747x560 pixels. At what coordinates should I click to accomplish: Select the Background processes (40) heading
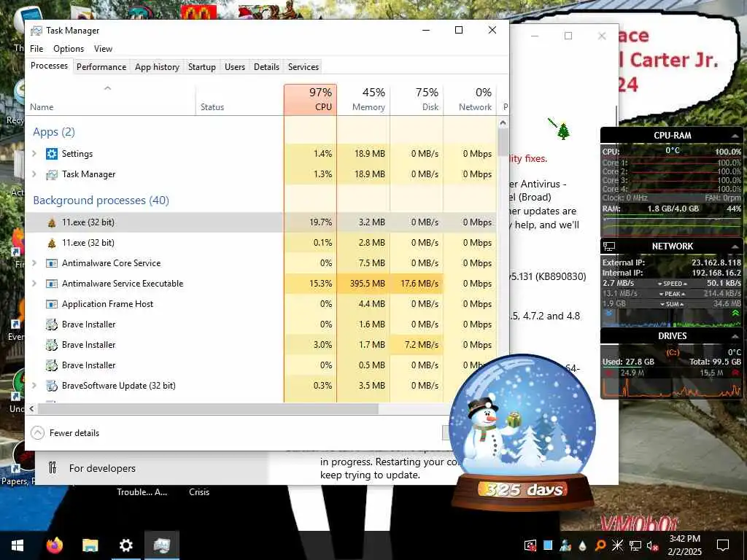click(x=101, y=201)
